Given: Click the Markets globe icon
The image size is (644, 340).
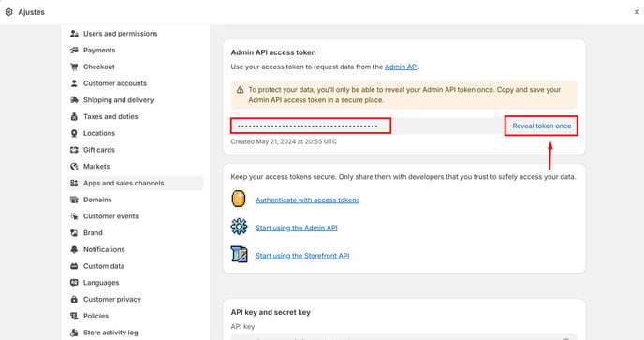Looking at the screenshot, I should click(x=74, y=167).
